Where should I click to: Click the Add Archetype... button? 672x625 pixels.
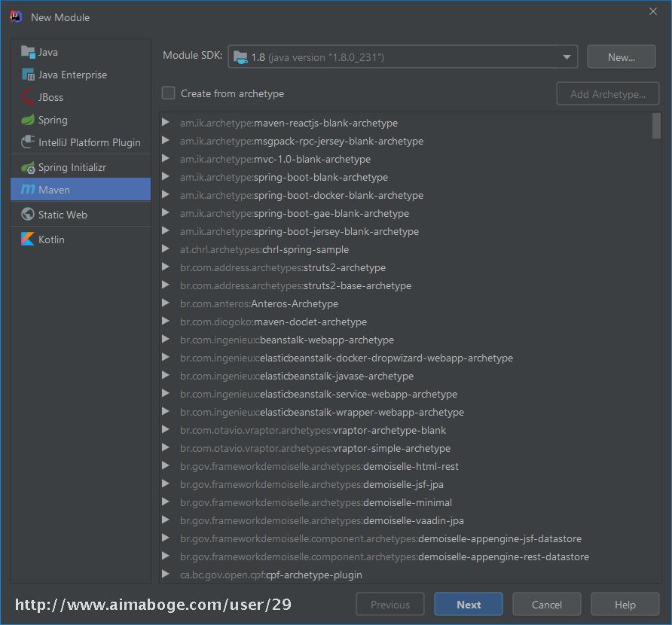(x=607, y=94)
